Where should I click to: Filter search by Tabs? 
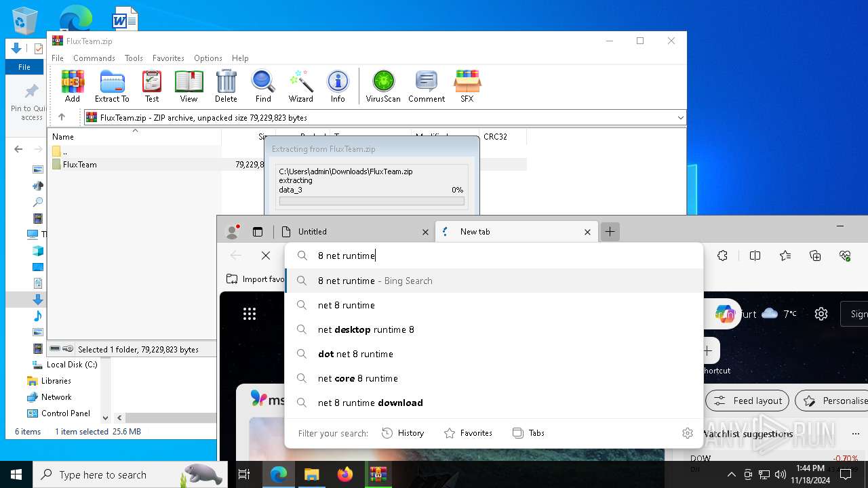point(528,433)
